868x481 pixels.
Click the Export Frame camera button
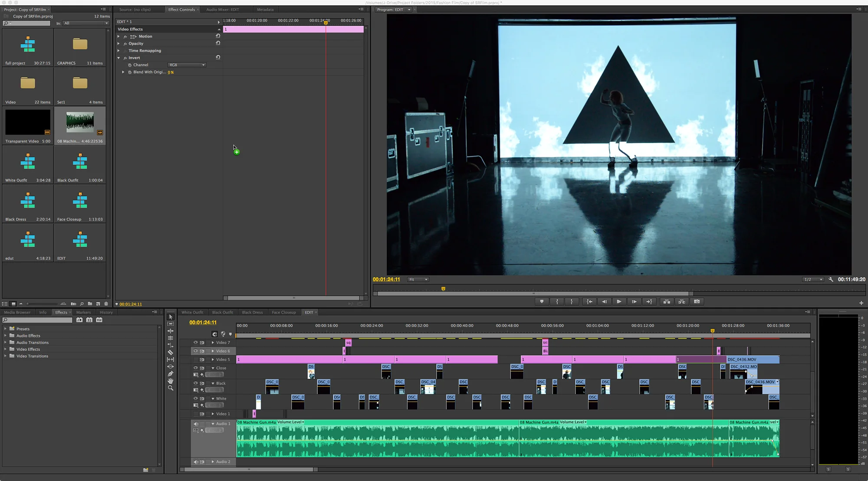(x=697, y=301)
